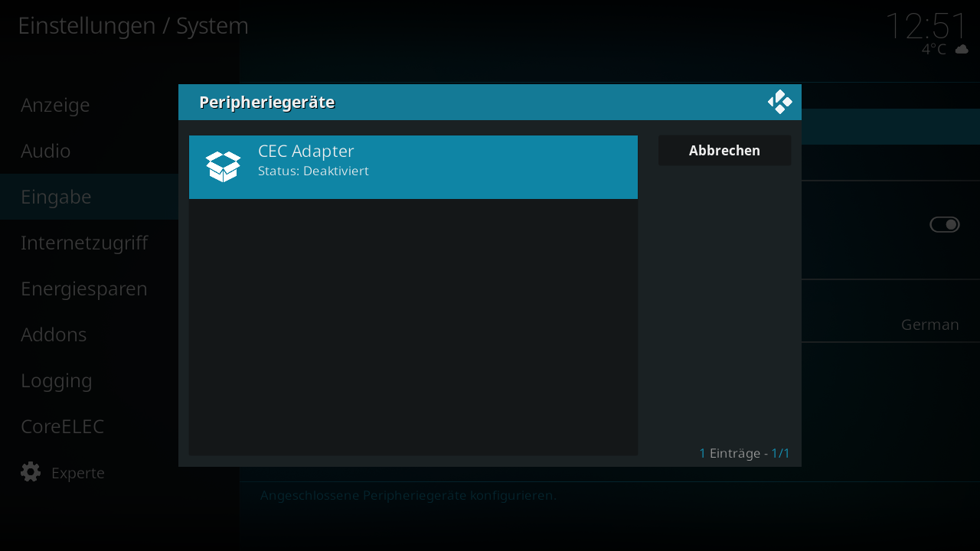Change settings level via Experte label

(78, 473)
